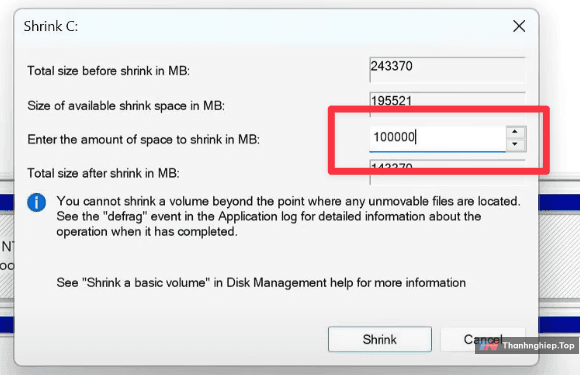
Task: Click the 'You cannot shrink a volume' message
Action: [288, 216]
